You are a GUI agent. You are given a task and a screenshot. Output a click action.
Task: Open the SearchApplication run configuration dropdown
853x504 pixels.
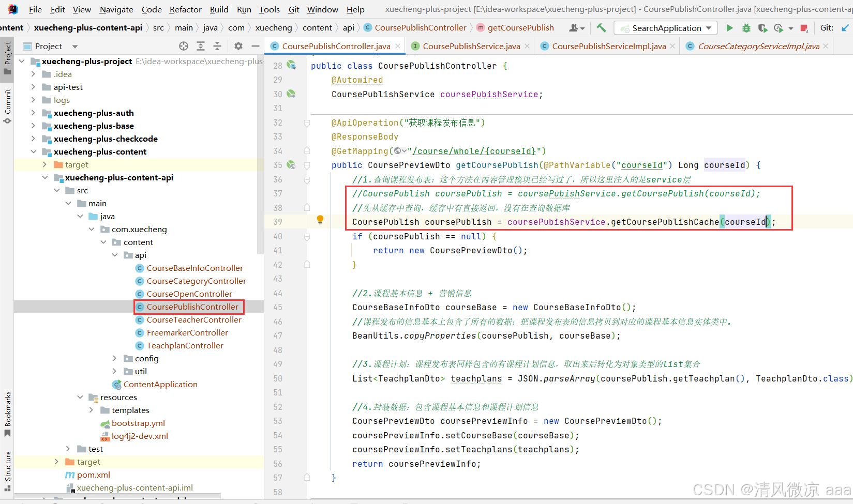click(666, 28)
